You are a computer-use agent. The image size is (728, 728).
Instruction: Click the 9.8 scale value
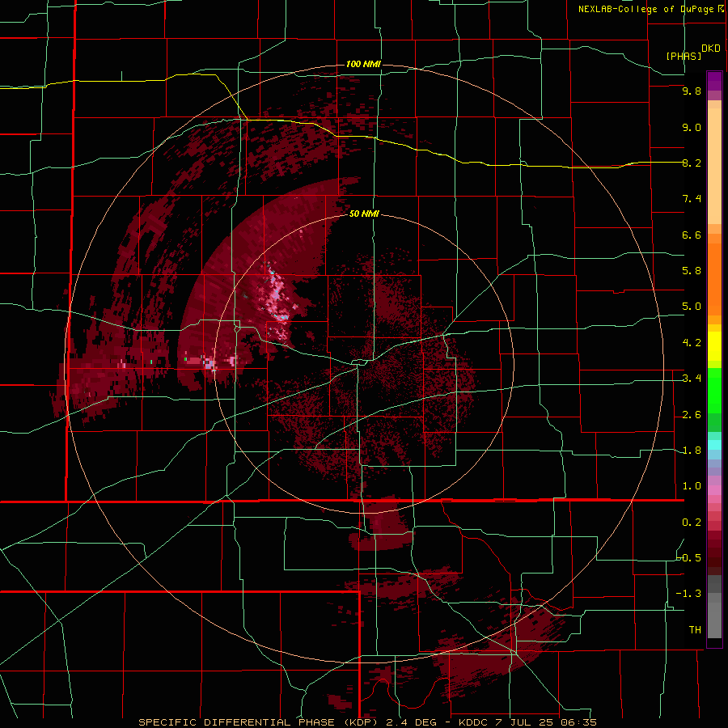click(692, 91)
